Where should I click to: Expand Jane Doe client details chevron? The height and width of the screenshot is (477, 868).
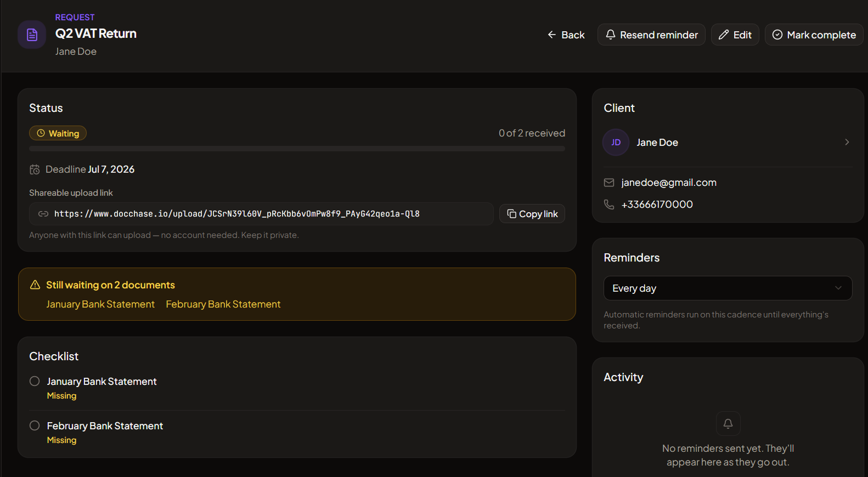(847, 142)
